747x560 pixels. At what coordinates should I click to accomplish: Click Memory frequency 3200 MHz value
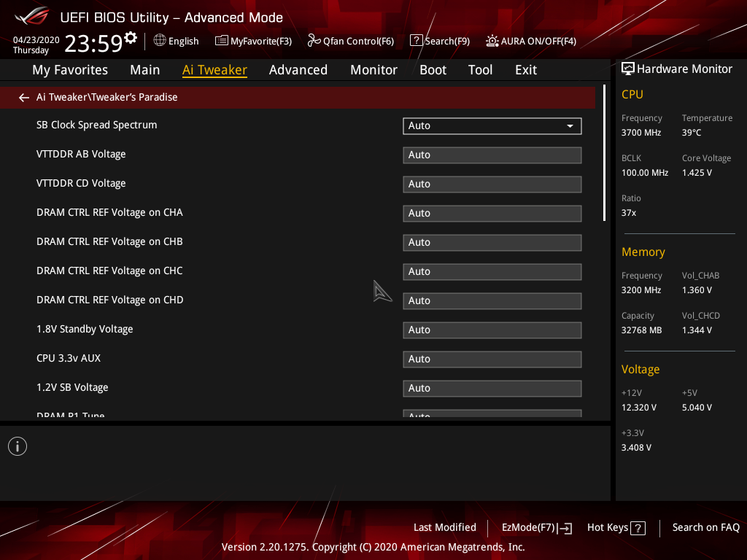(641, 290)
